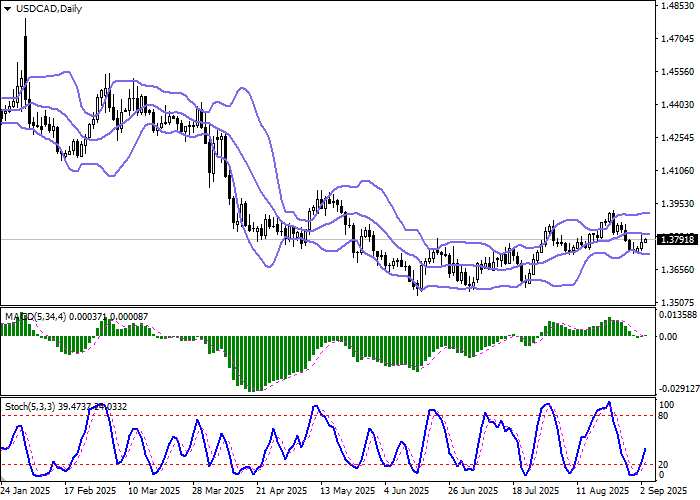The height and width of the screenshot is (500, 700).
Task: Select the USDCAD,Daily chart title
Action: click(x=49, y=9)
